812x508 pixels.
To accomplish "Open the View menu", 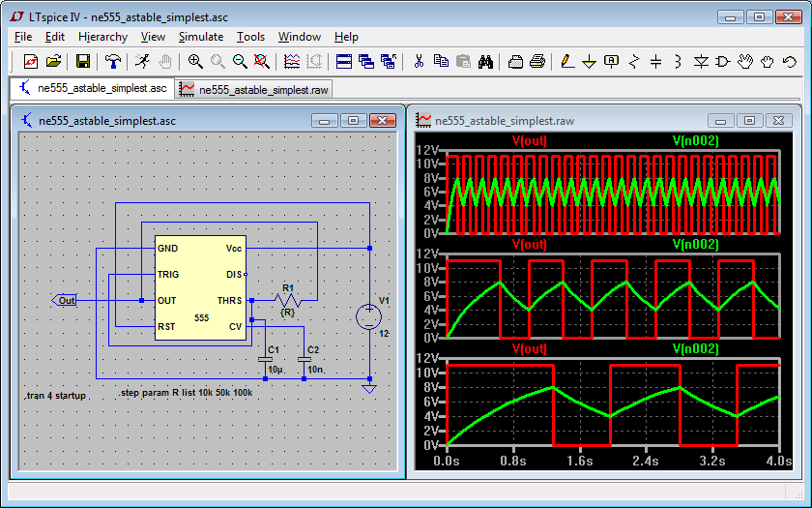I will (x=153, y=37).
